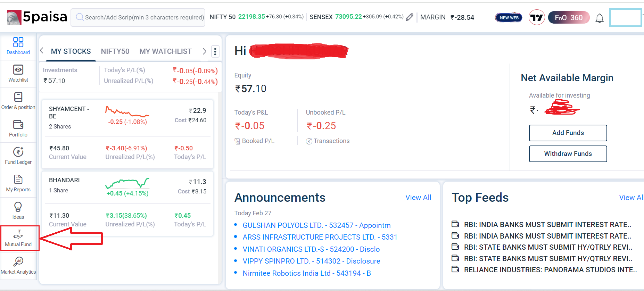Open Nirmitee Robotics India Ltd announcement
This screenshot has width=644, height=291.
pyautogui.click(x=307, y=273)
